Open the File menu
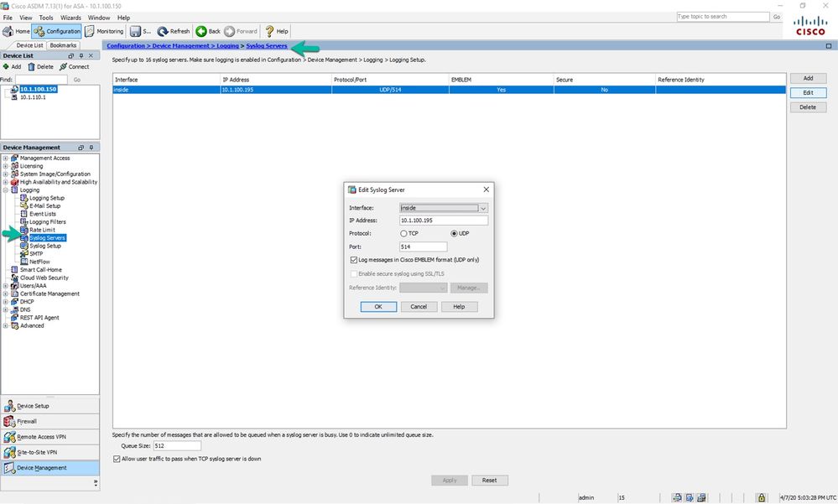Image resolution: width=838 pixels, height=504 pixels. (x=8, y=18)
